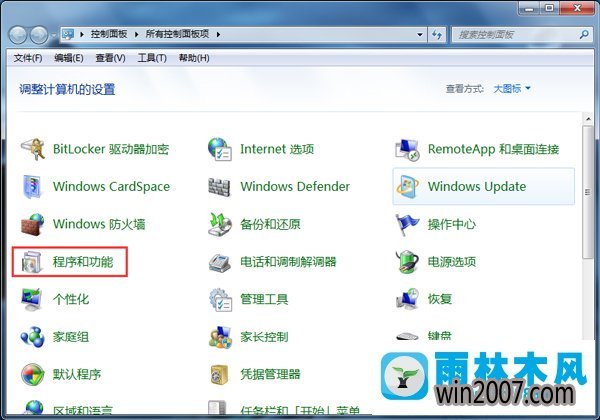Open the 程序和功能 link
This screenshot has height=420, width=600.
pos(83,262)
